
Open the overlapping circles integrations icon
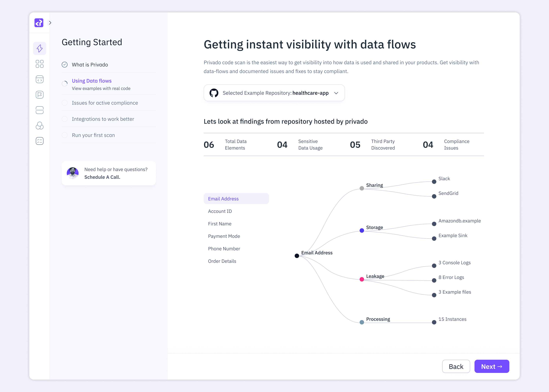(40, 126)
